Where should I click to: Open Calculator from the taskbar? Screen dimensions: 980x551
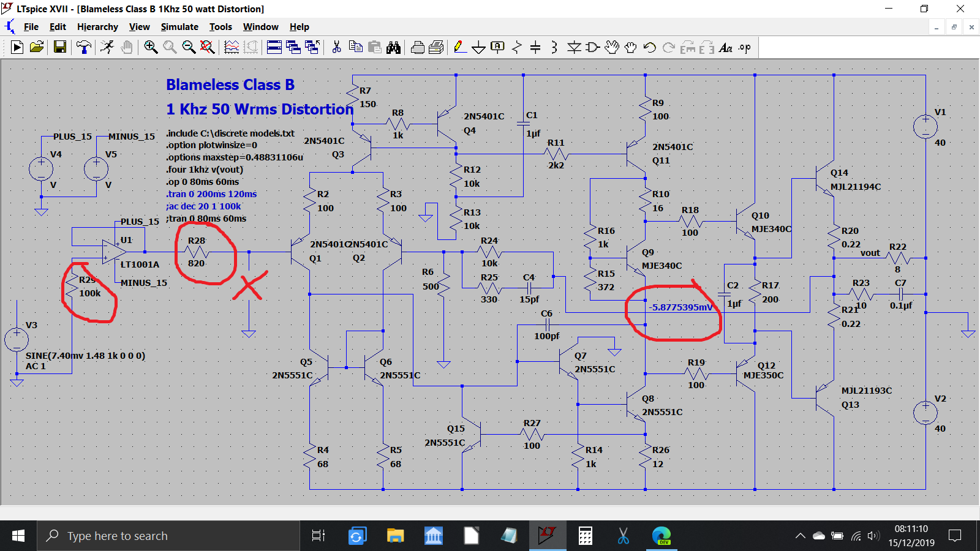tap(586, 536)
